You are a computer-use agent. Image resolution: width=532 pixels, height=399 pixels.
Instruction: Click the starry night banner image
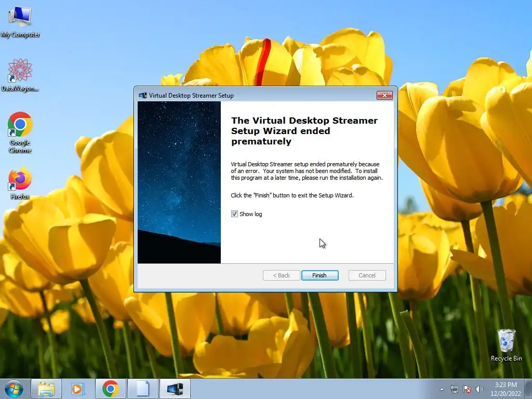click(x=179, y=182)
